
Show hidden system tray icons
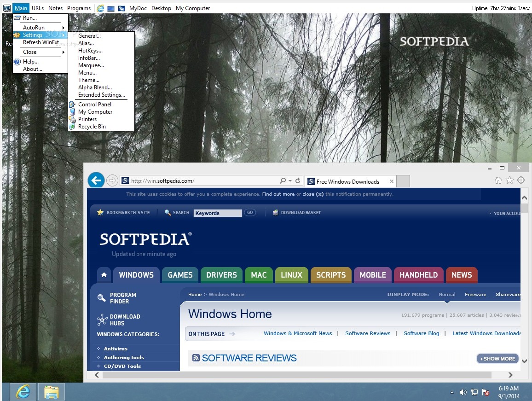pyautogui.click(x=452, y=393)
